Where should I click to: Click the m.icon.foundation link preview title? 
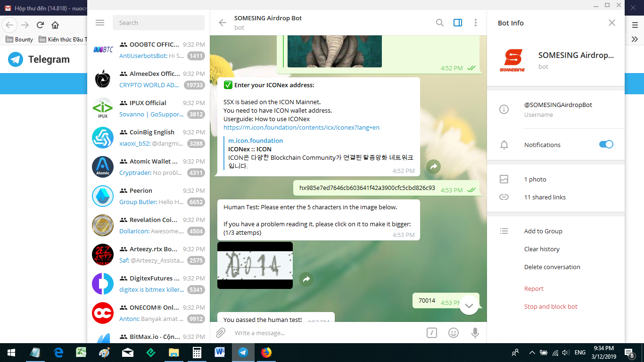(x=256, y=140)
